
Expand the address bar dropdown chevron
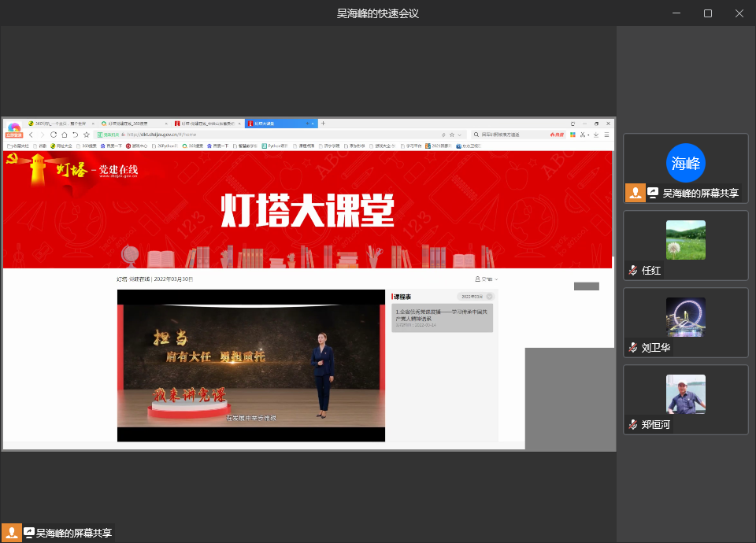click(460, 135)
